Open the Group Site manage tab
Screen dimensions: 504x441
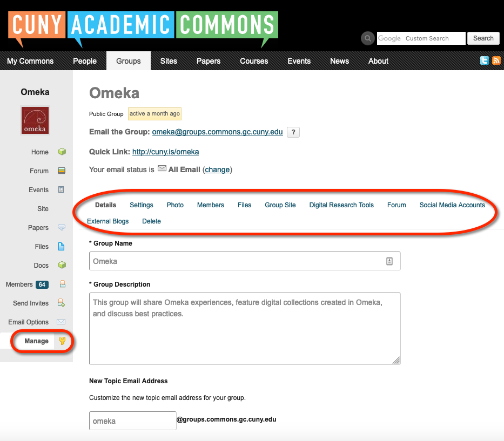[280, 205]
